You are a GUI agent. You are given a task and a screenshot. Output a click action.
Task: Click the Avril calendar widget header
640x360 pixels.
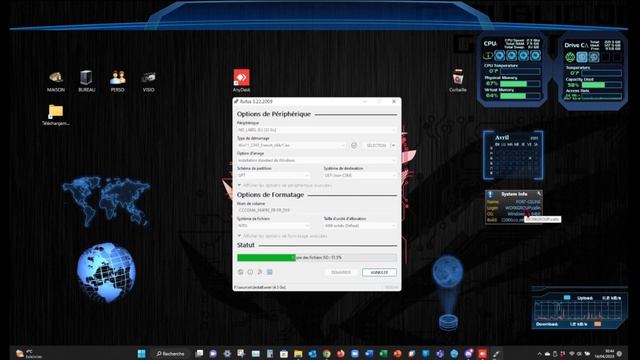coord(502,138)
